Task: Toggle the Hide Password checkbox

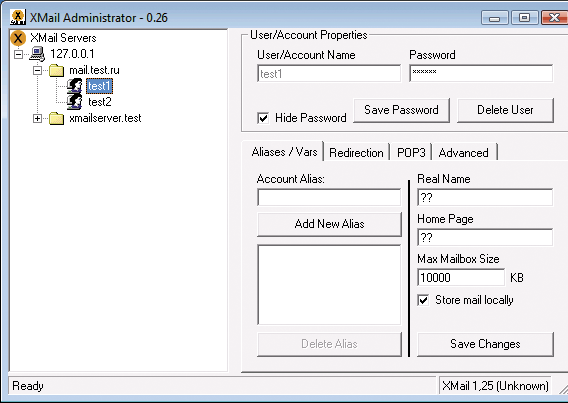Action: pos(263,118)
